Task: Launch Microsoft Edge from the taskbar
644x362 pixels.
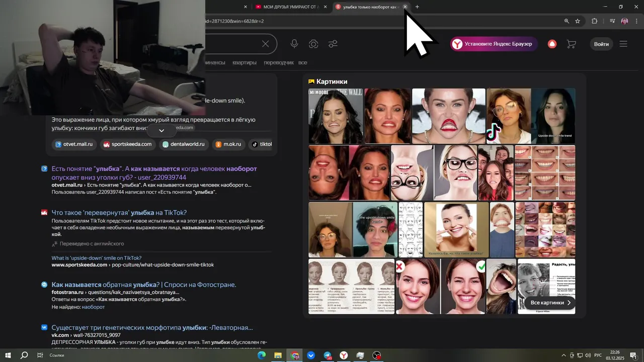Action: (x=262, y=355)
